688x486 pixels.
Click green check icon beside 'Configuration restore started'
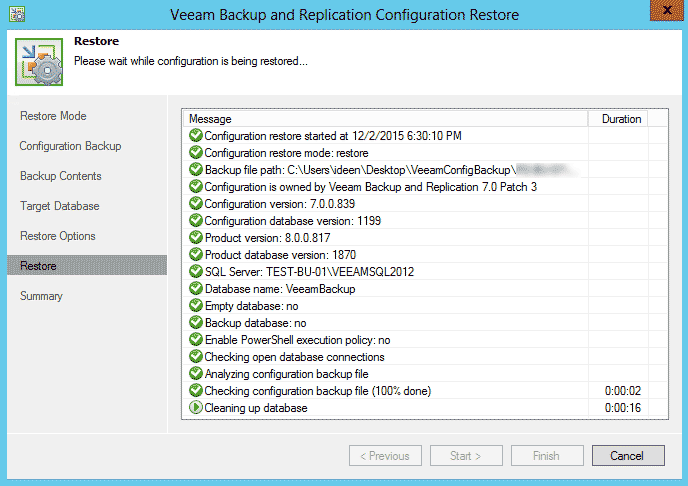pos(195,136)
